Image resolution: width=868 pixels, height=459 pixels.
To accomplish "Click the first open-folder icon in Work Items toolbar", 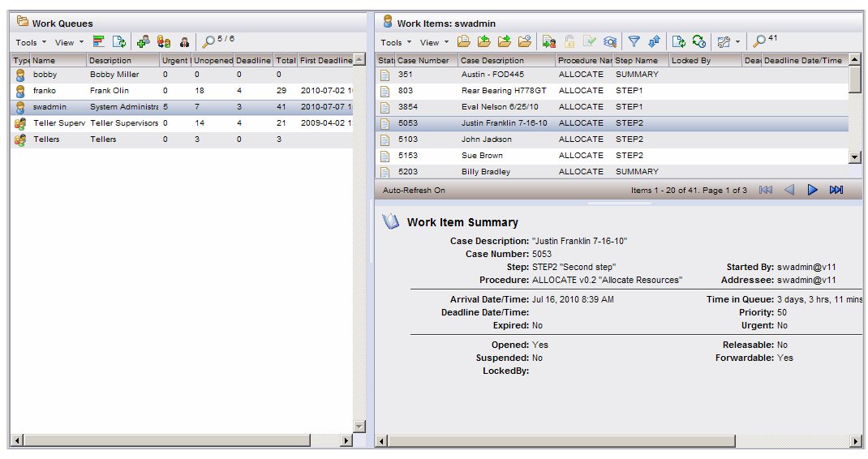I will [x=463, y=41].
